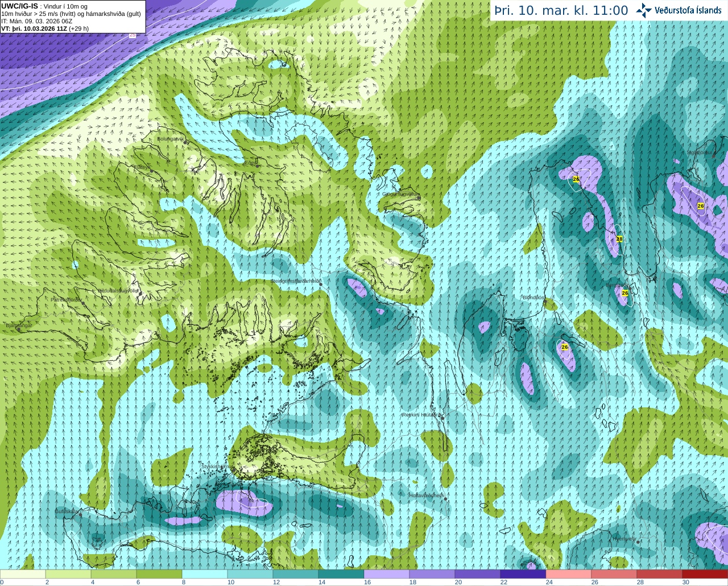
Task: Click the Blönduós station label
Action: coord(533,298)
